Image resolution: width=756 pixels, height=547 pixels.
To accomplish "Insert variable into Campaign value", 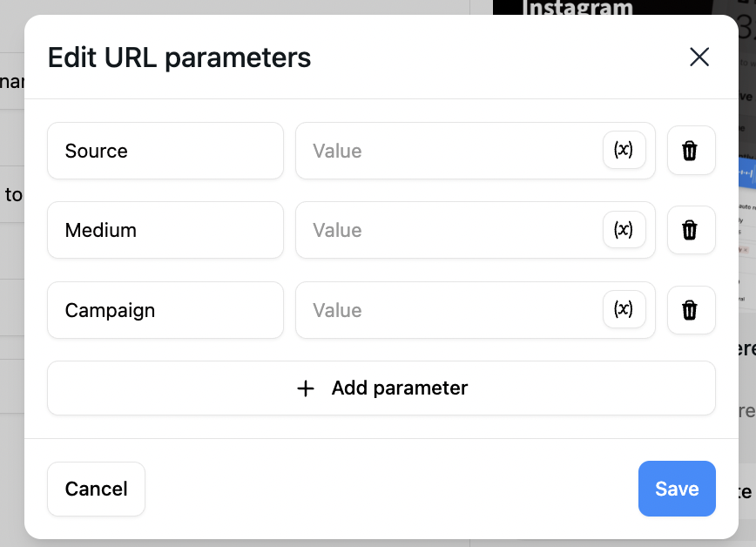I will tap(624, 309).
